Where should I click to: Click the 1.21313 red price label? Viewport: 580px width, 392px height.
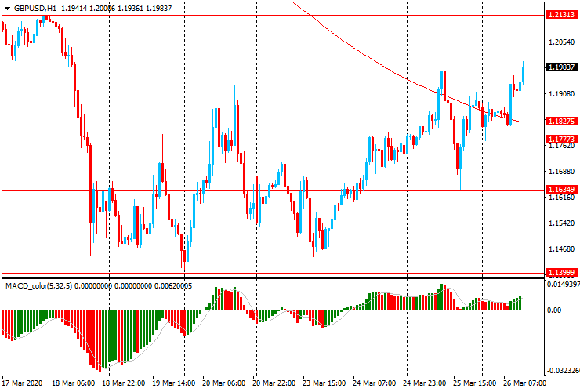pos(561,15)
